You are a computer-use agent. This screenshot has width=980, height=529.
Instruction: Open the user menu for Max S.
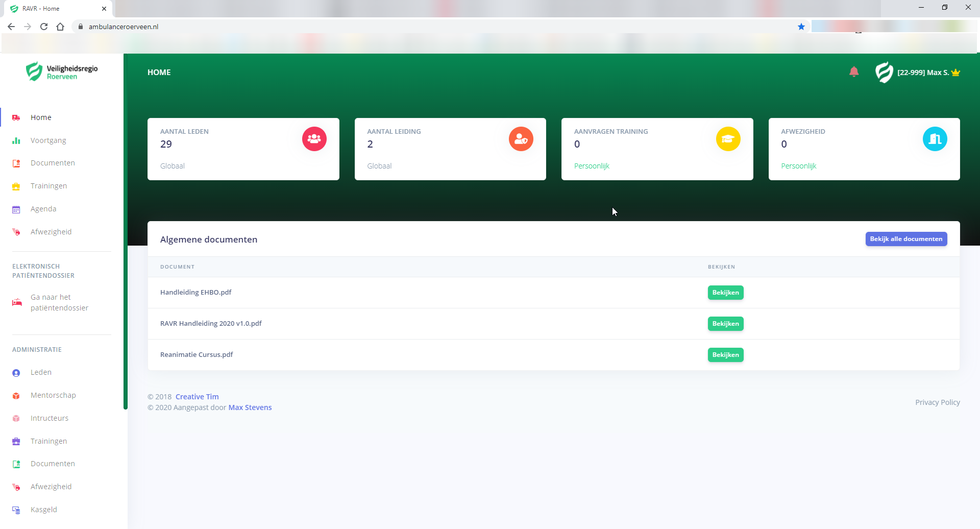923,73
